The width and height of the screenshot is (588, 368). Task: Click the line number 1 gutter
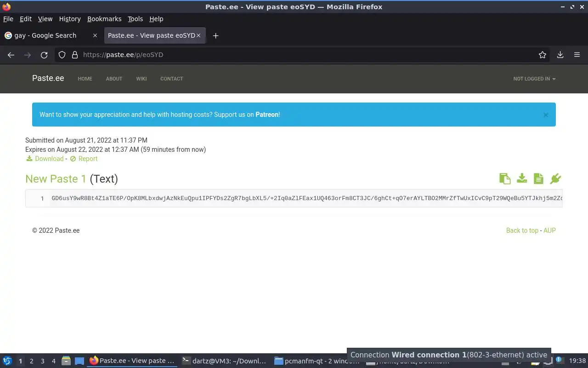[42, 198]
